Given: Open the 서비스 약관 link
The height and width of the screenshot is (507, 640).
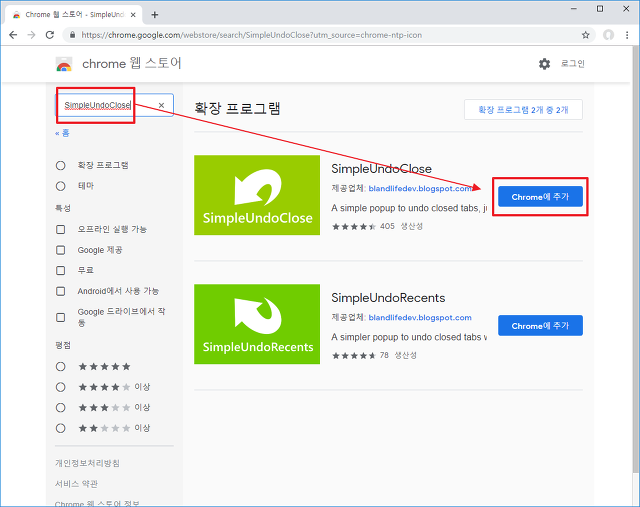Looking at the screenshot, I should pyautogui.click(x=76, y=484).
